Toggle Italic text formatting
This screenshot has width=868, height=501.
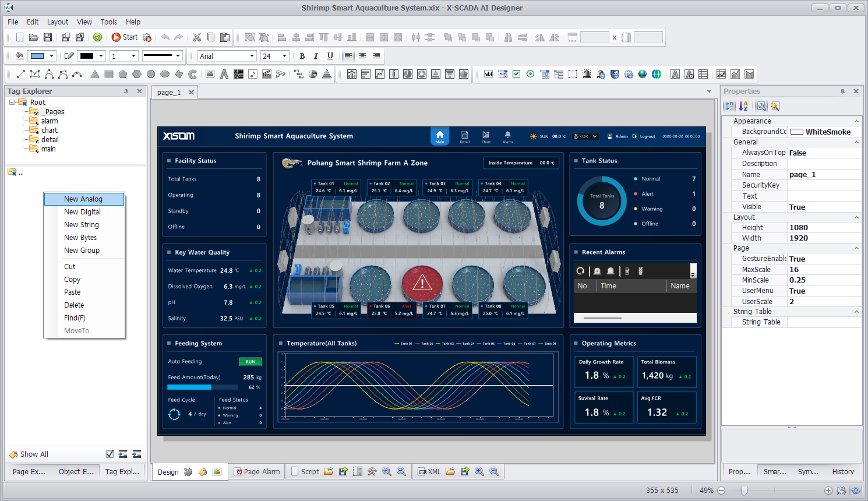pyautogui.click(x=316, y=56)
